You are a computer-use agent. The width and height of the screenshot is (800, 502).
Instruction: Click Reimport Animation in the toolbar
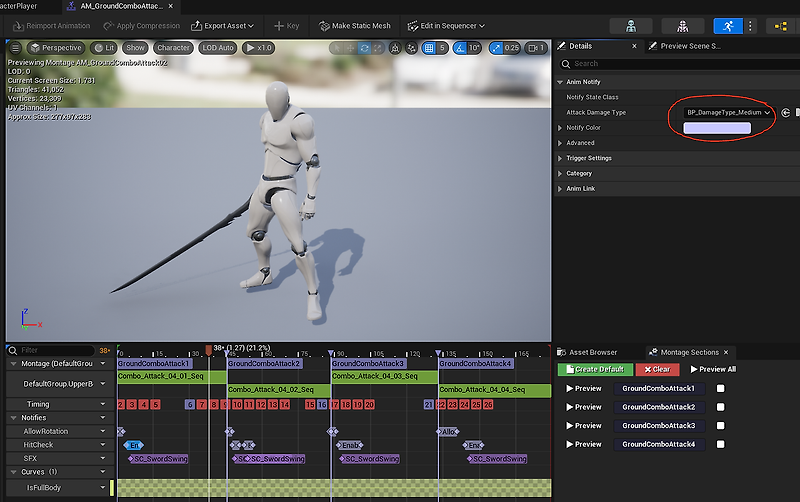click(x=52, y=26)
